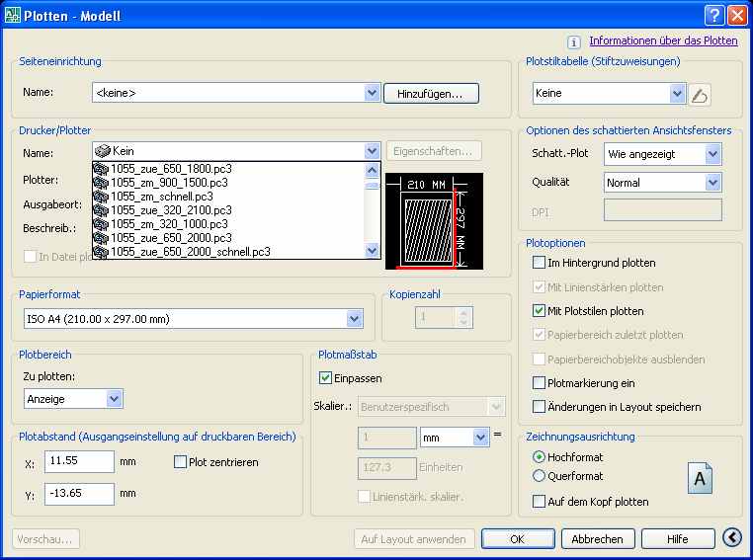Viewport: 753px width, 560px height.
Task: Click the portrait orientation preview icon
Action: (700, 478)
